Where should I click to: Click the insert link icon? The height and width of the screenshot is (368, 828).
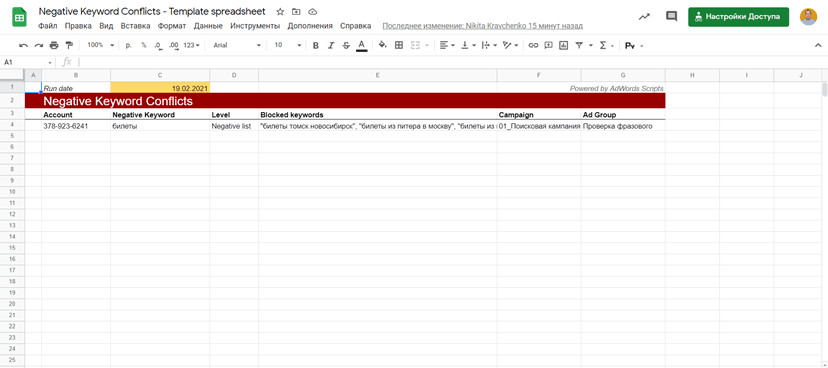pos(533,45)
